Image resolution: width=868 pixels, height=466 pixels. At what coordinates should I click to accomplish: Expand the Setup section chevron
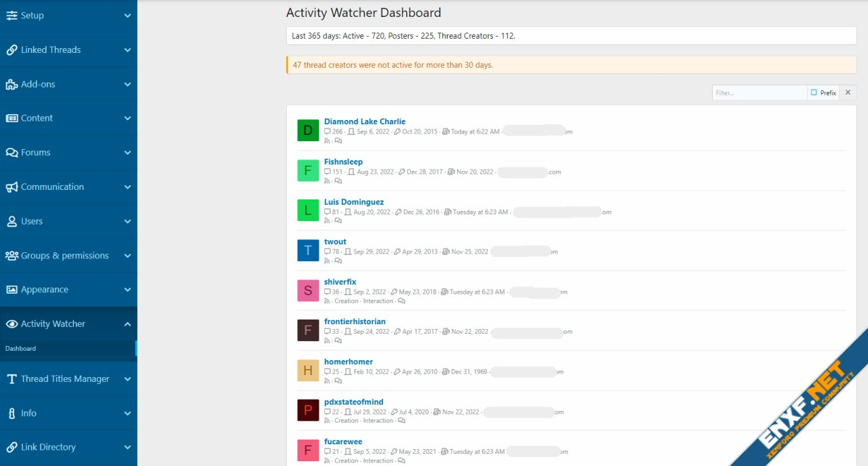point(127,16)
